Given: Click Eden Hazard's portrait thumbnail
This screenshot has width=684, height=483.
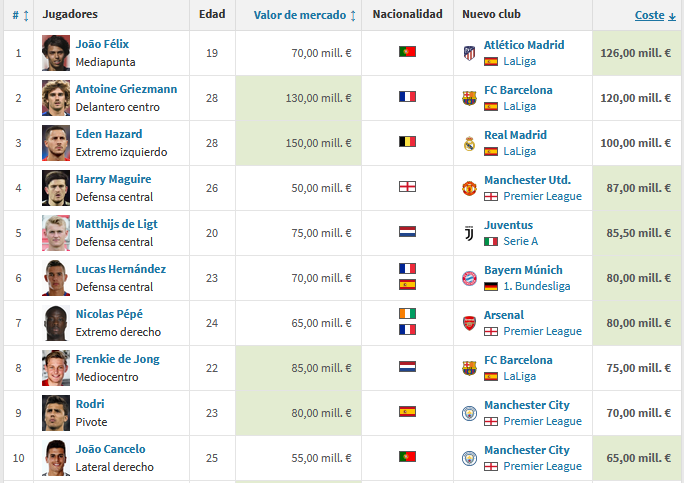Looking at the screenshot, I should coord(56,143).
